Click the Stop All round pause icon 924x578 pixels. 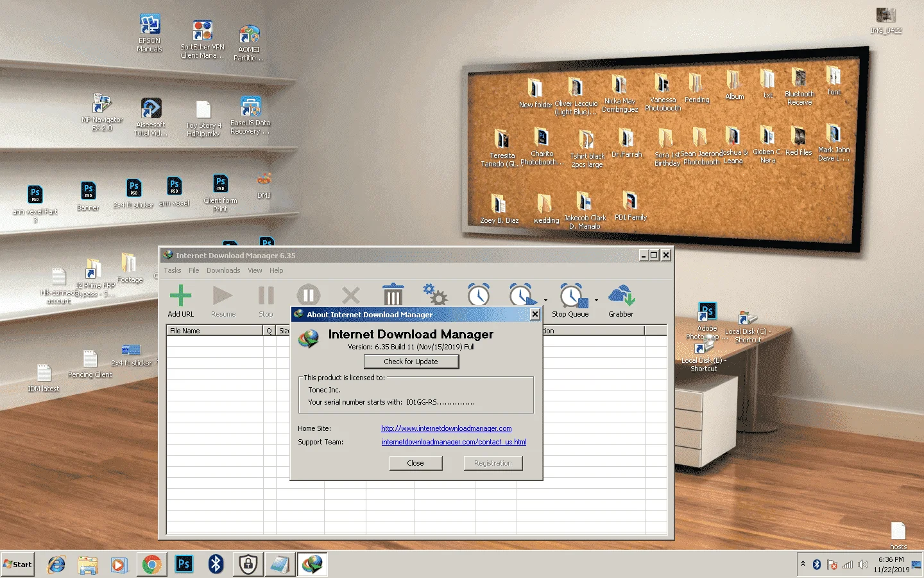pyautogui.click(x=308, y=295)
